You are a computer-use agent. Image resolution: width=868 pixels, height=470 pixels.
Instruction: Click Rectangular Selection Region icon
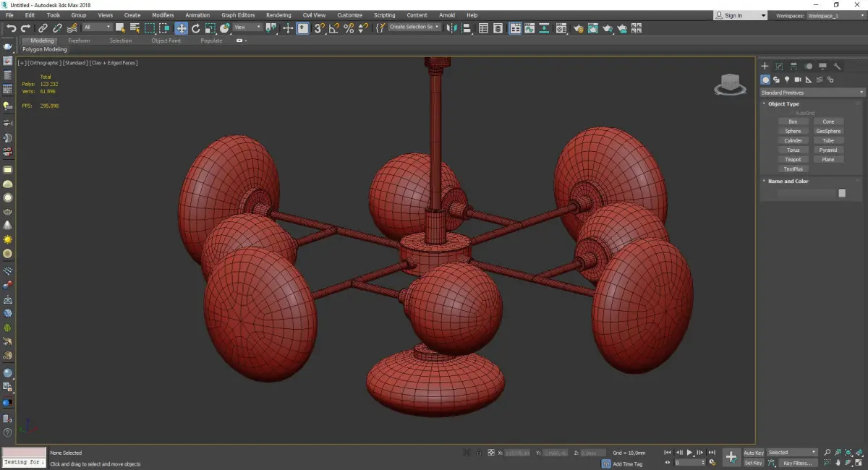[x=150, y=28]
